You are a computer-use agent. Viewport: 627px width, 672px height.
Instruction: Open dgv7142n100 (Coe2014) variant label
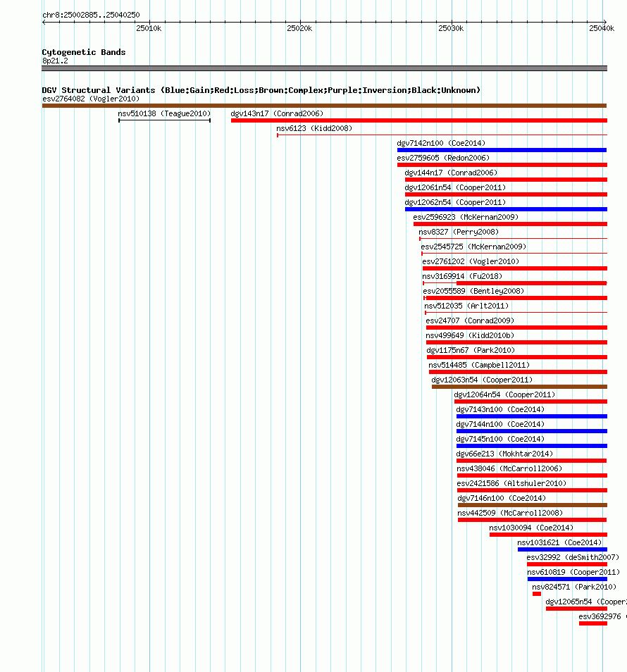(441, 143)
